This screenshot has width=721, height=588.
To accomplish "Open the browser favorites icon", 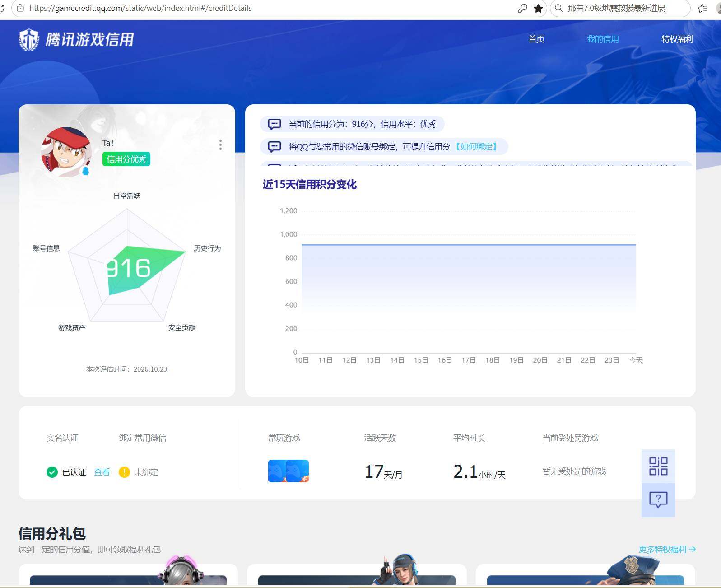I will click(x=702, y=8).
